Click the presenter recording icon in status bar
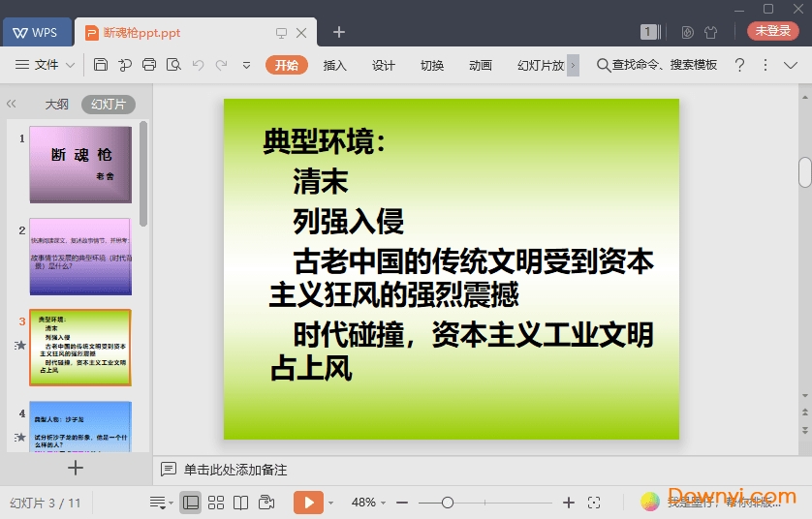 [266, 503]
